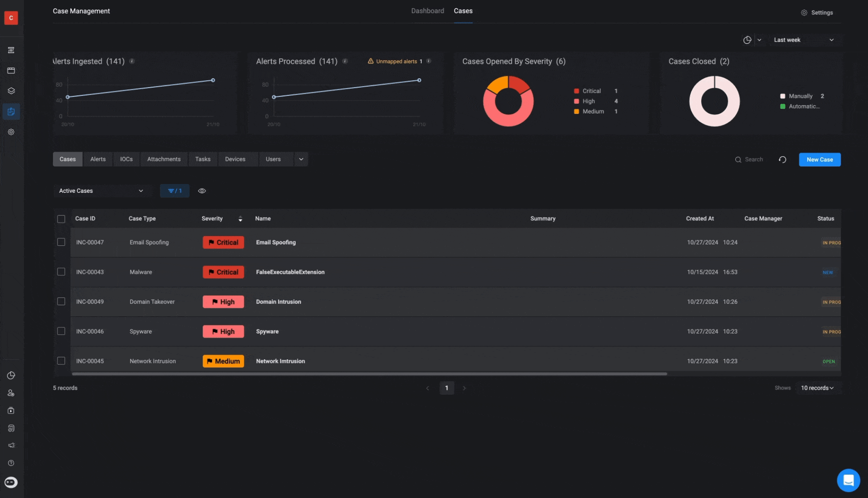The width and height of the screenshot is (868, 498).
Task: Open the layers icon in sidebar
Action: pyautogui.click(x=11, y=91)
